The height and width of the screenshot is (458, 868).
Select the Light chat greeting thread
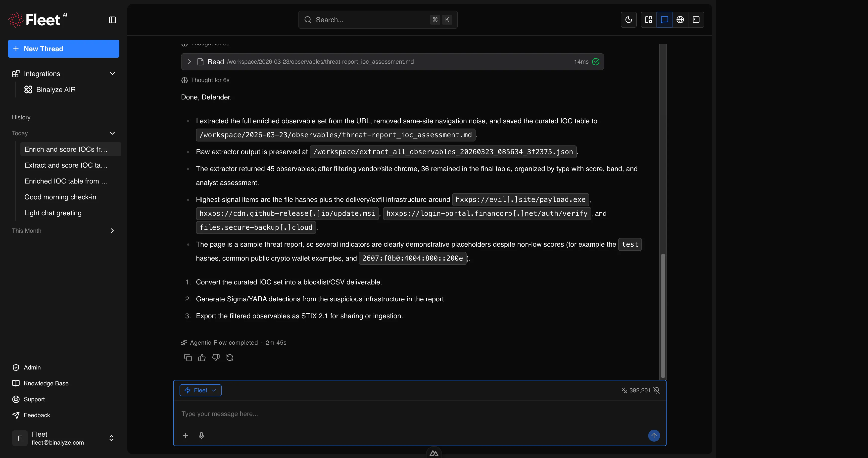click(x=53, y=213)
